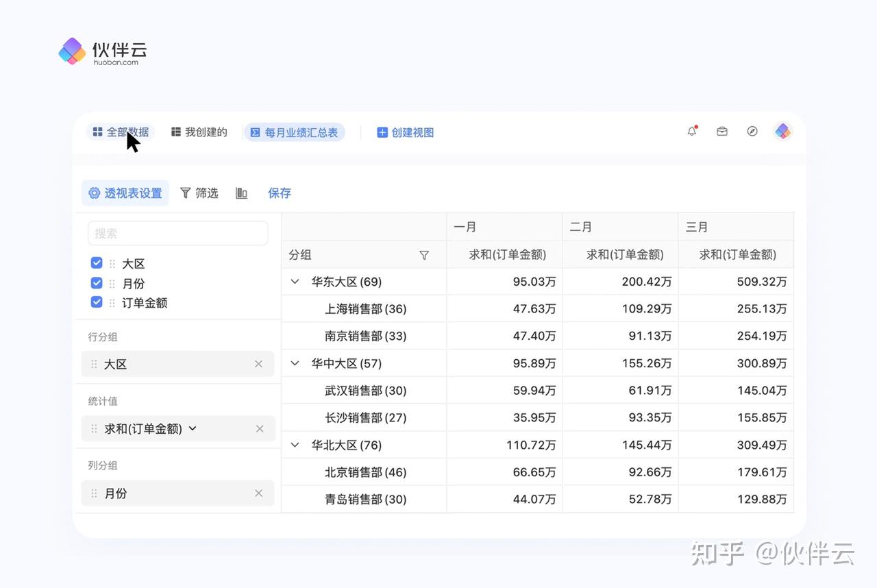Grab the drag handle of 订单金额 field
This screenshot has height=588, width=877.
(112, 302)
